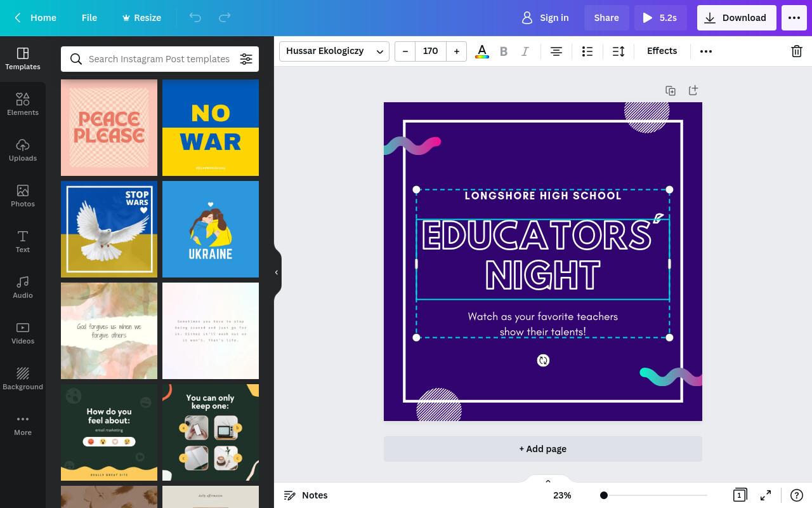Select the How do you feel about template
The width and height of the screenshot is (812, 508).
[x=109, y=432]
